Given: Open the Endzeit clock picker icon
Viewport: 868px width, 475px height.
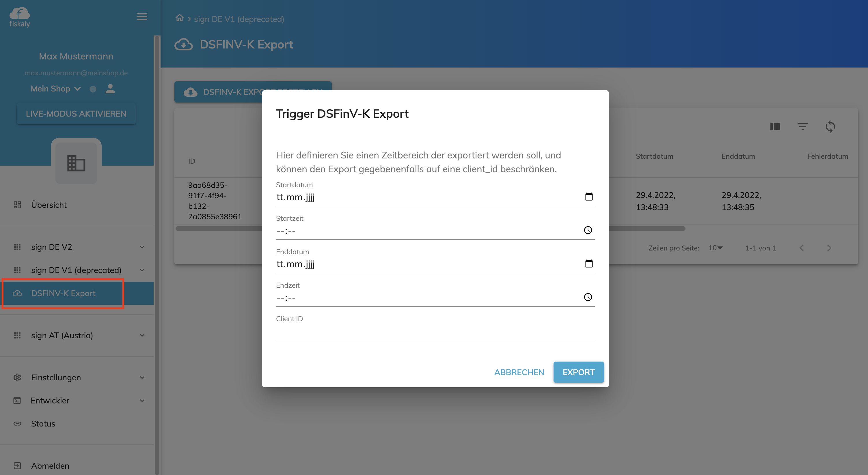Looking at the screenshot, I should click(x=588, y=297).
